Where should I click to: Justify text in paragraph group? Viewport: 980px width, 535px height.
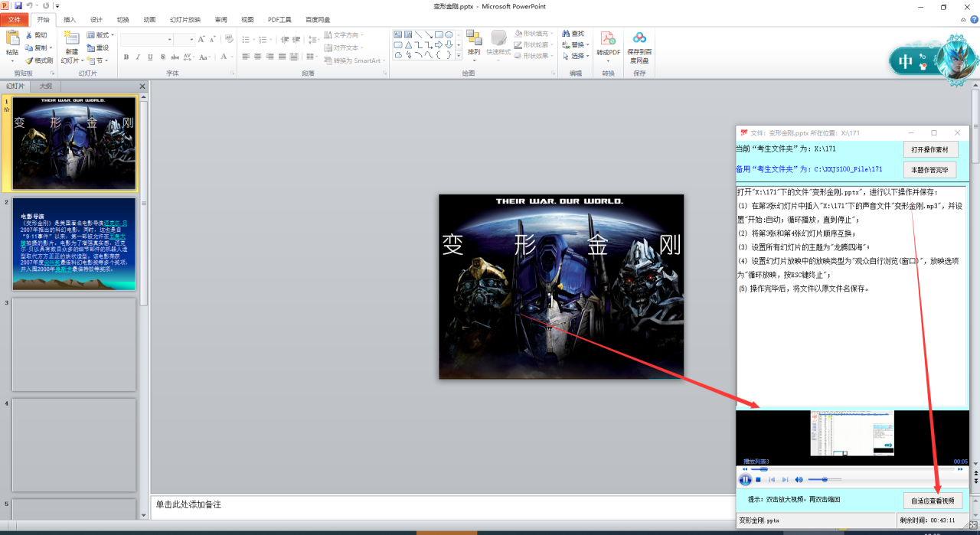(283, 57)
